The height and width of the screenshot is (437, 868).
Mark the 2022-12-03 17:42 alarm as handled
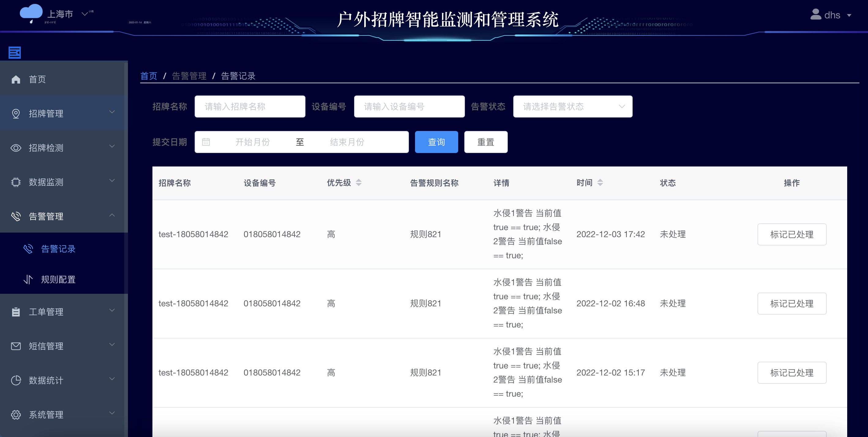coord(792,234)
